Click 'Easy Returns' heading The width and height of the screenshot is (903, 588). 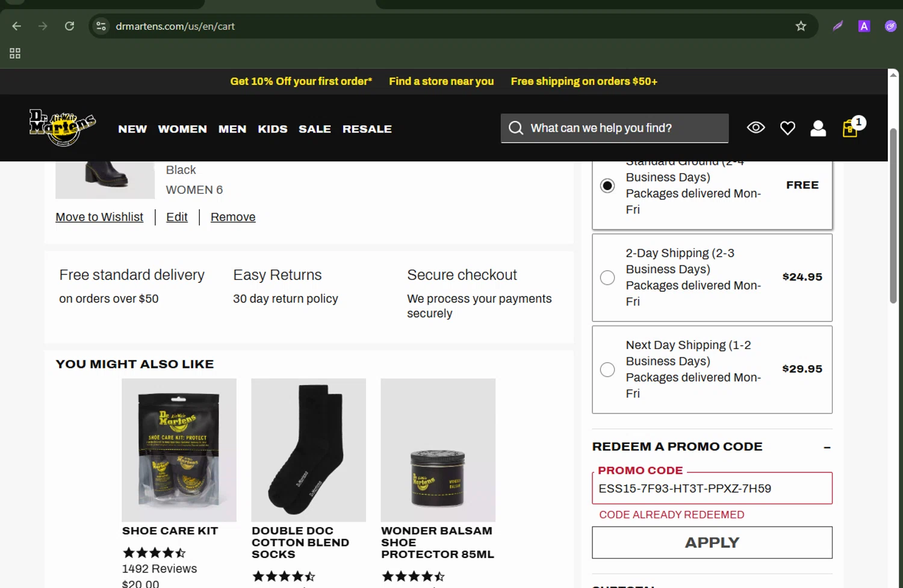(x=278, y=275)
